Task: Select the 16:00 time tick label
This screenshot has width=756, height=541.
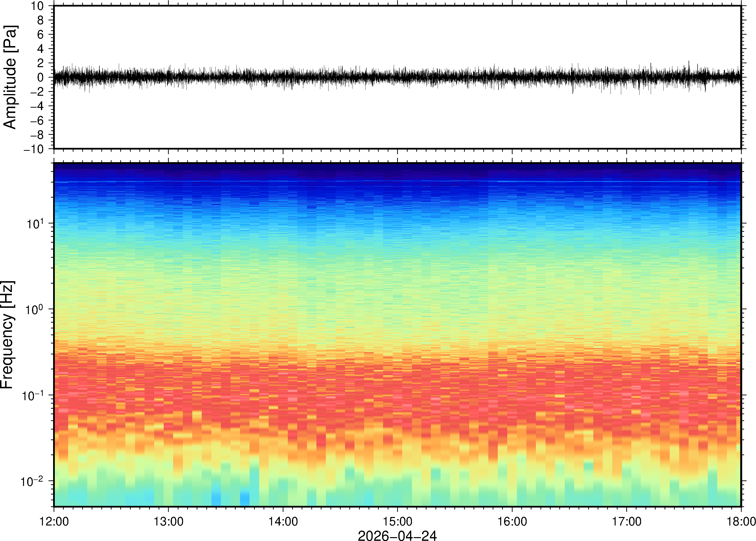Action: 512,521
